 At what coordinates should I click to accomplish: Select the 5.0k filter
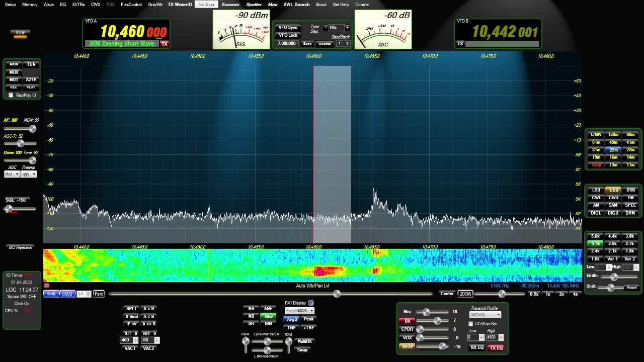(x=595, y=236)
